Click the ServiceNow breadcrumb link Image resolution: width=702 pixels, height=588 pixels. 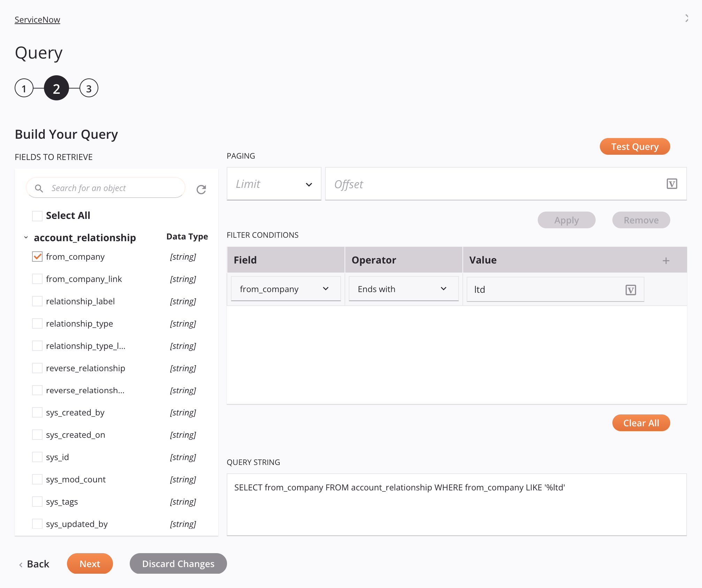pos(37,19)
